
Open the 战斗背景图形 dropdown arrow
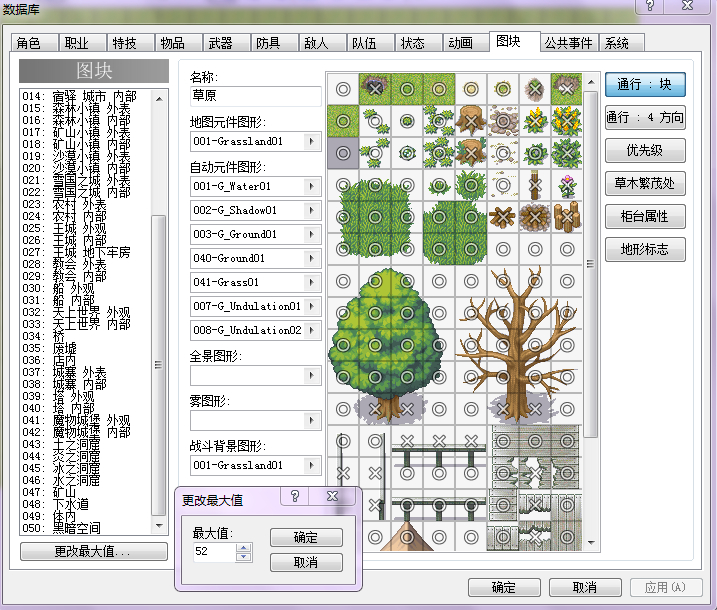(x=312, y=466)
